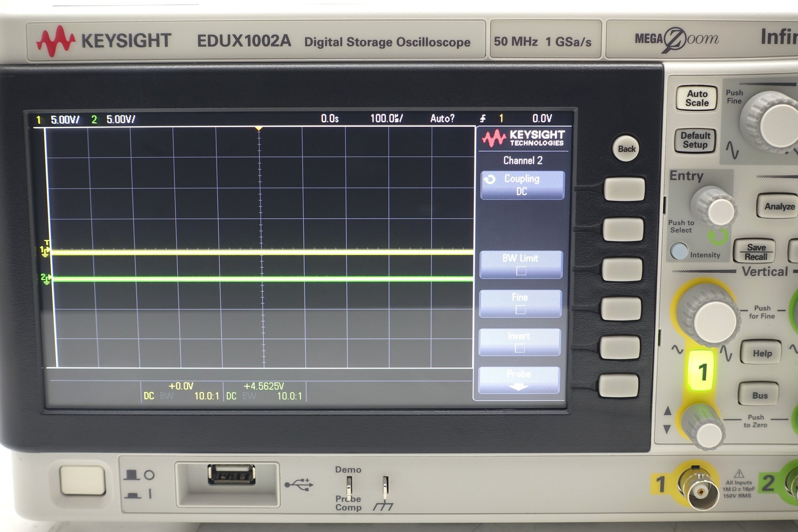
Task: Click the Demo probe comp terminal
Action: [349, 487]
